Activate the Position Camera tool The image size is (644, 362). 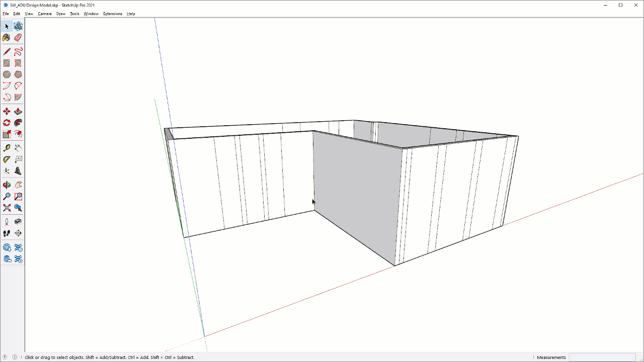(x=7, y=222)
